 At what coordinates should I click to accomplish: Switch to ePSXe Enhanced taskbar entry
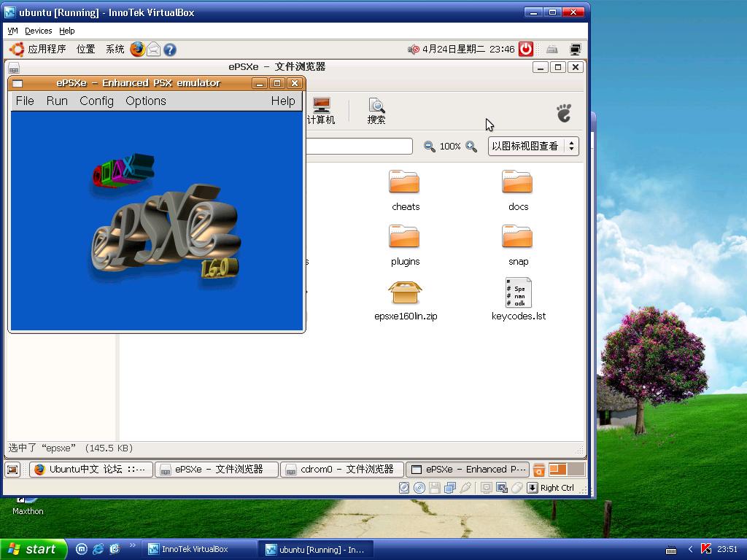[x=468, y=470]
